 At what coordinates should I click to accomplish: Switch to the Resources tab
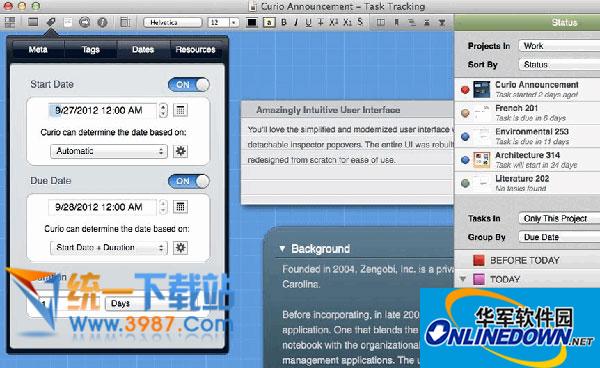[196, 50]
